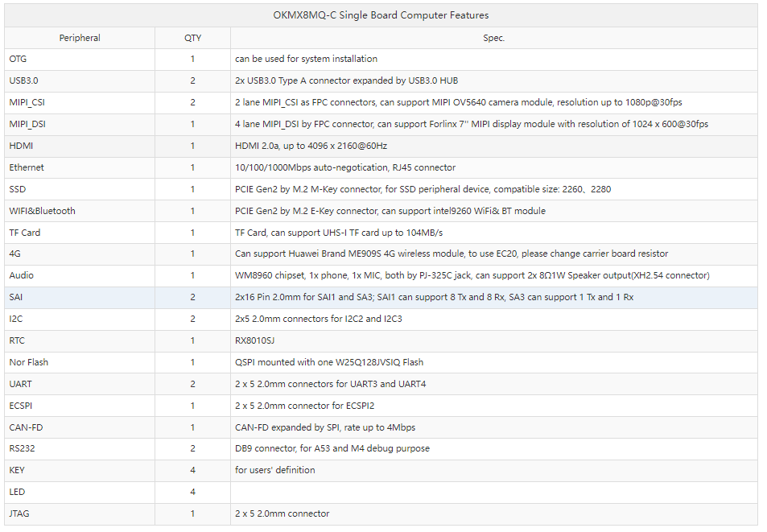Select the SSD PCIE Gen2 spec cell
Viewport: 767px width, 532px height.
pos(493,189)
